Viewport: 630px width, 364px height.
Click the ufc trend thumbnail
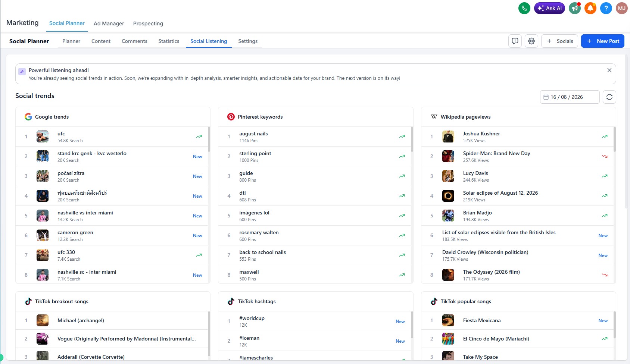(43, 136)
